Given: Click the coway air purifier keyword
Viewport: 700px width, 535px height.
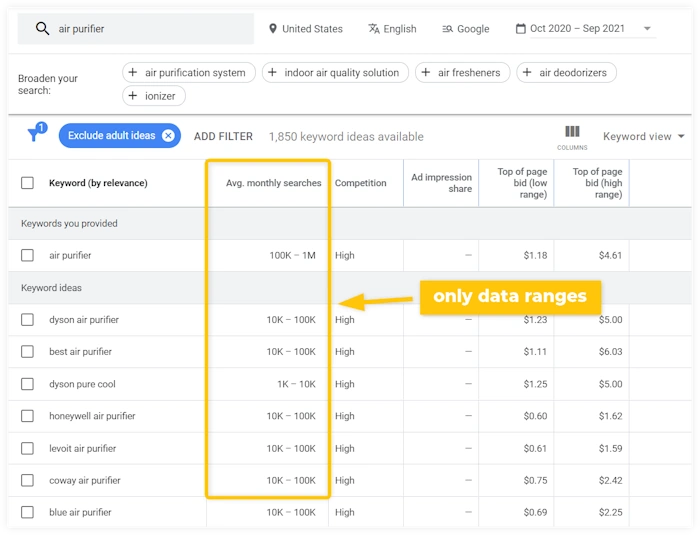Looking at the screenshot, I should click(x=85, y=480).
